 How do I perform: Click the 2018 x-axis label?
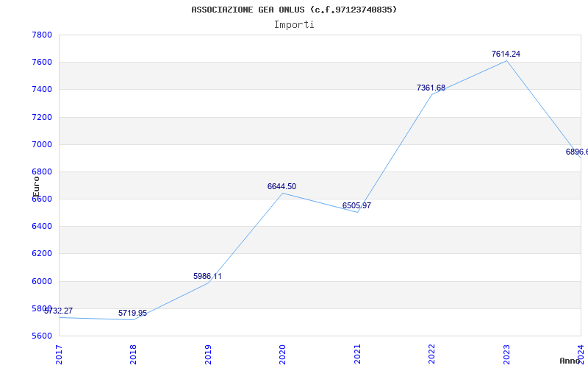pyautogui.click(x=133, y=355)
